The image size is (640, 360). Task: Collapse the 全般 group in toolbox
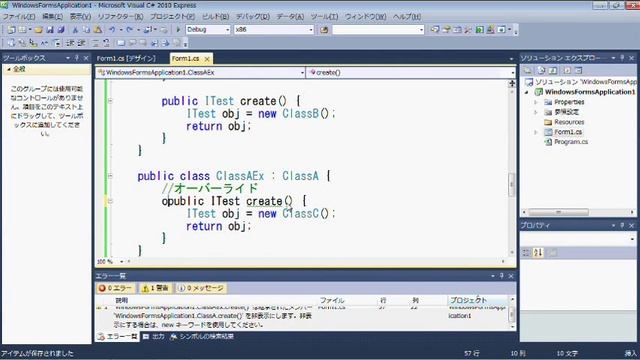[x=9, y=69]
